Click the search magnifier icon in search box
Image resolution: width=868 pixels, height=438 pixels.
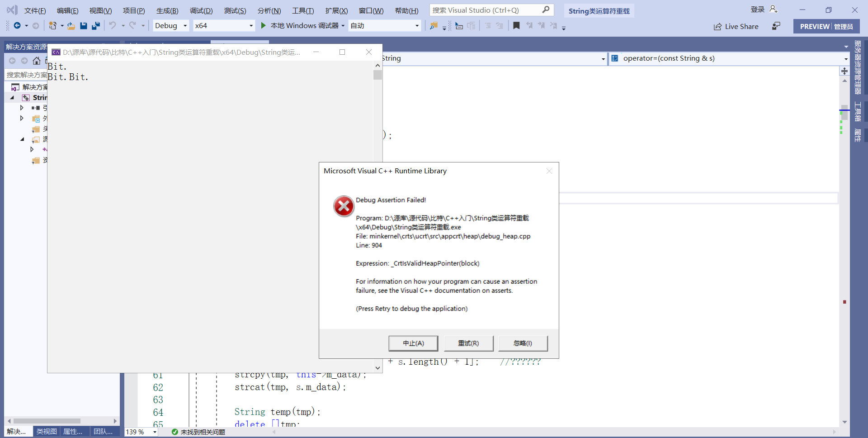pos(546,10)
